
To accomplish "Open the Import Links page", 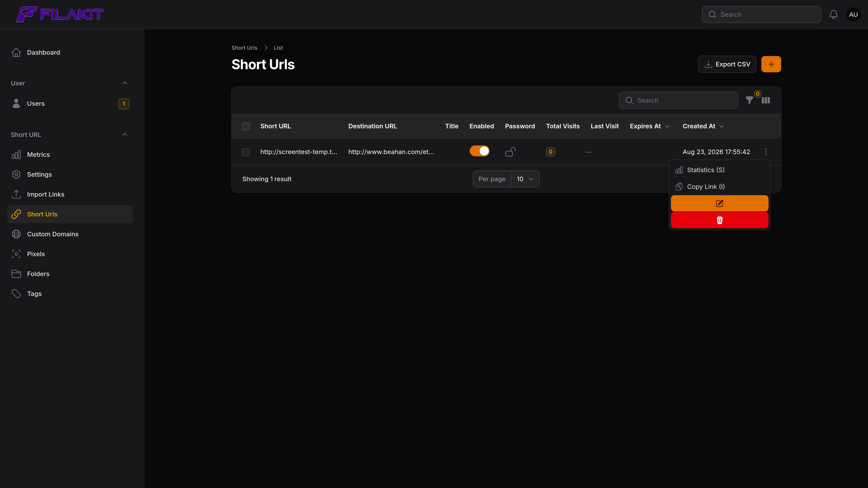I will coord(70,194).
